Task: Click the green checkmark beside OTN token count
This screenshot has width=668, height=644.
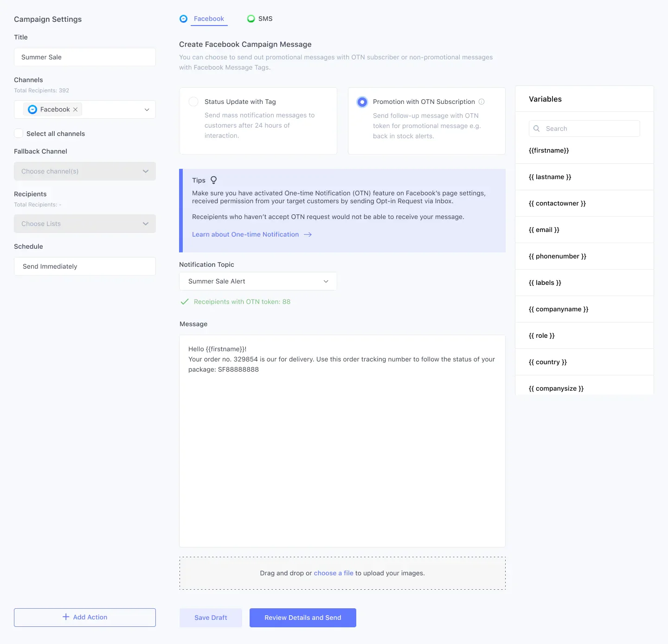Action: (184, 302)
